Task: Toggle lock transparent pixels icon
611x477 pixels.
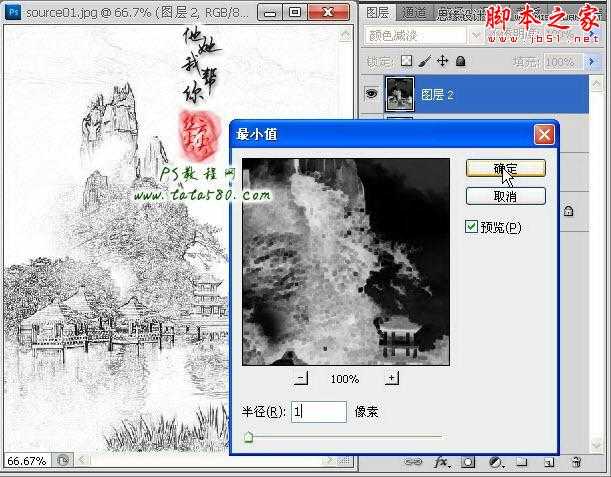Action: click(406, 61)
